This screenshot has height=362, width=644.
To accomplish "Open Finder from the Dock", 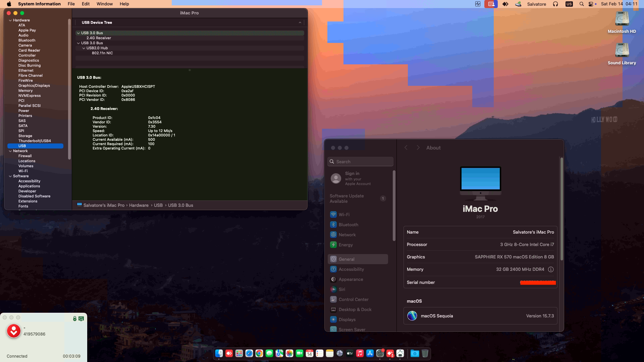I will point(219,353).
